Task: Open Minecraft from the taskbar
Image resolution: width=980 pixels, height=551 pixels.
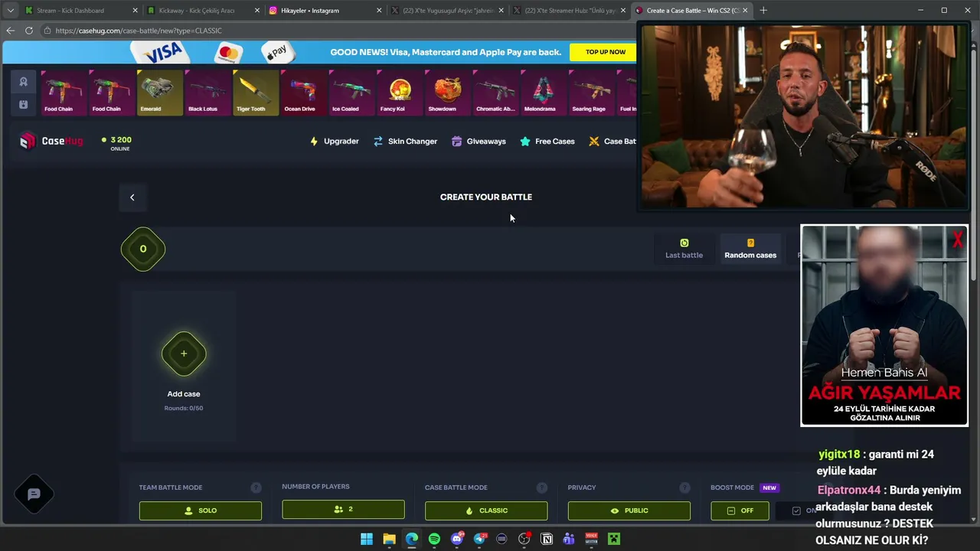Action: 614,539
